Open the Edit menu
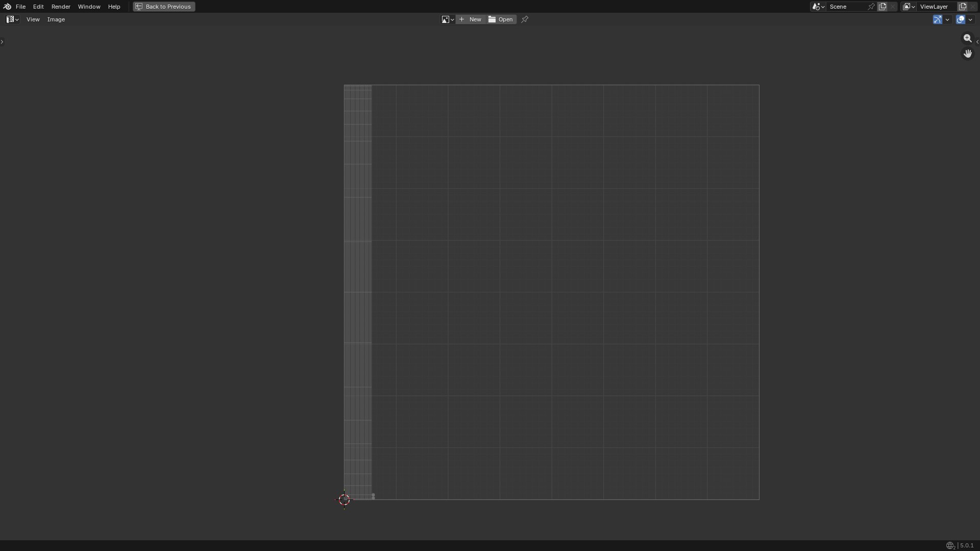Screen dimensions: 980x551 pyautogui.click(x=38, y=7)
